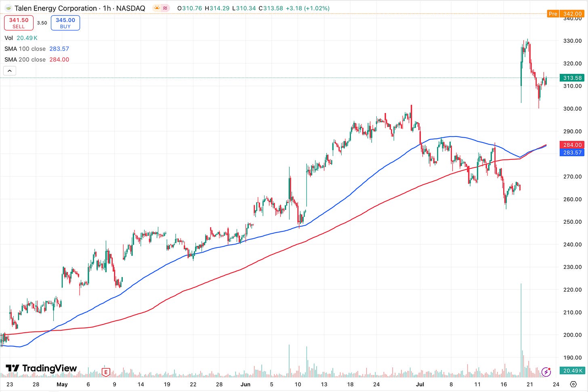The image size is (588, 392).
Task: Click 200.00 on the price axis
Action: point(572,335)
